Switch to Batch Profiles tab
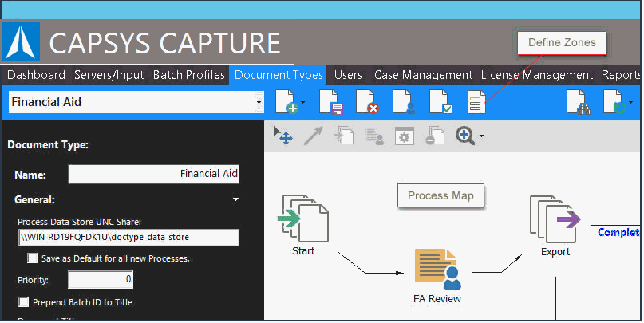 189,75
